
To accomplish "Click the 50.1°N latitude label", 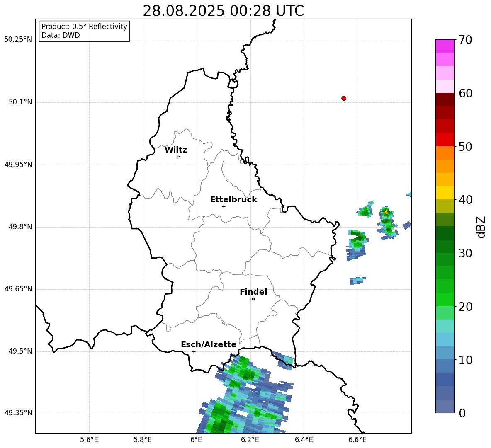I will pos(20,102).
